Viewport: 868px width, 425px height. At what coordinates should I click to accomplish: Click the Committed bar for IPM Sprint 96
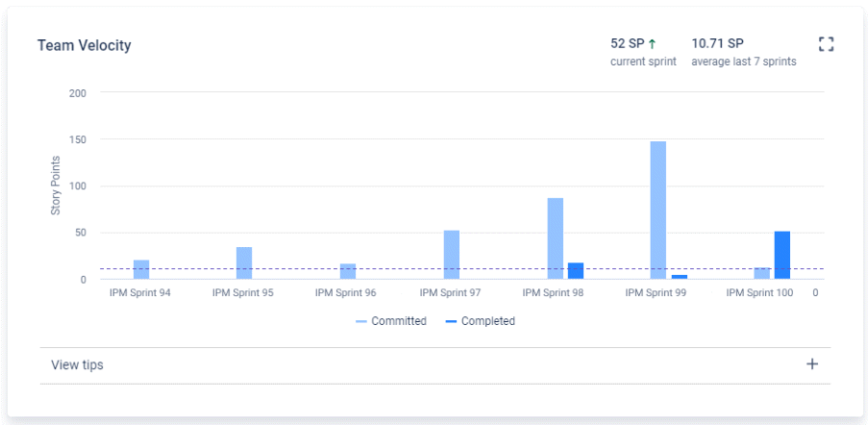[x=348, y=271]
